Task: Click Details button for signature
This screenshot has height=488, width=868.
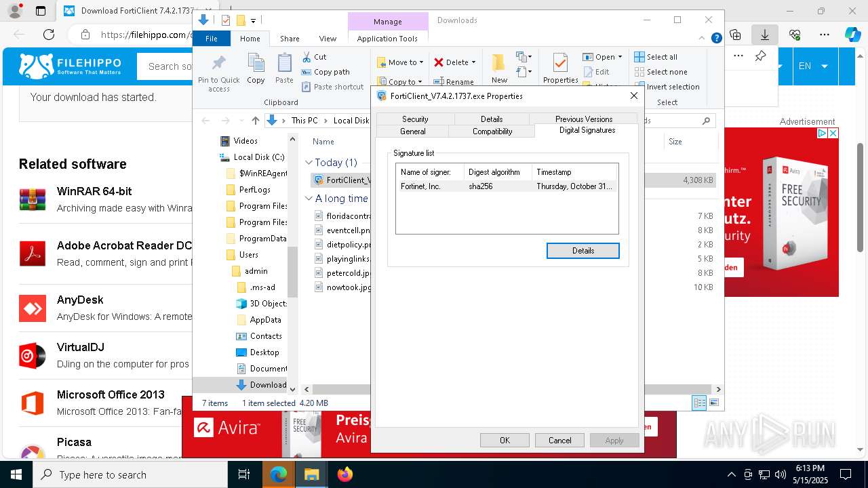Action: 583,251
